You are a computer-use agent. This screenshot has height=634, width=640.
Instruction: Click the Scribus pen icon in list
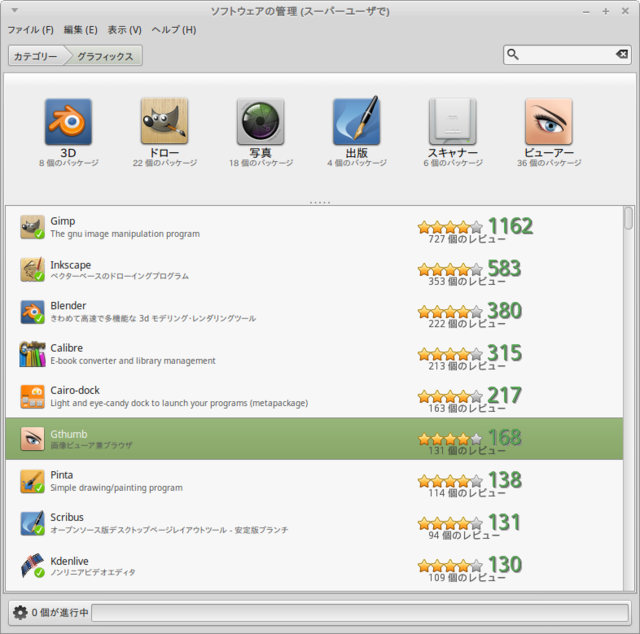pyautogui.click(x=32, y=523)
